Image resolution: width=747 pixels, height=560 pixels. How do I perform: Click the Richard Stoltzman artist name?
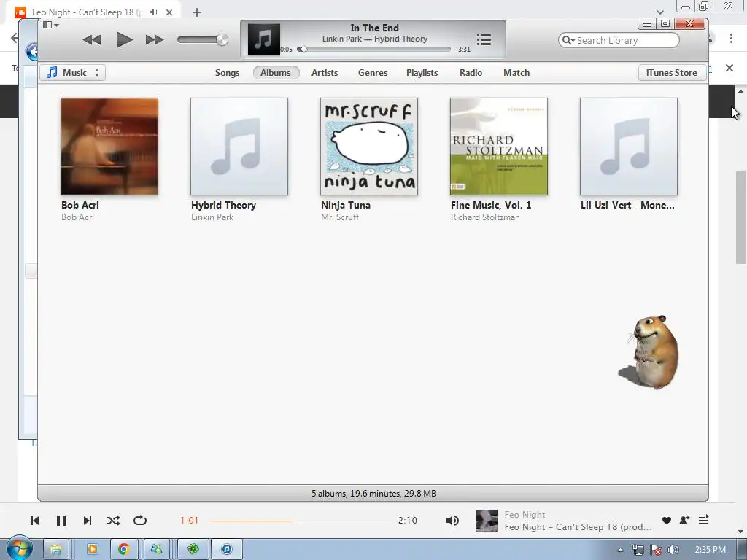click(x=485, y=217)
